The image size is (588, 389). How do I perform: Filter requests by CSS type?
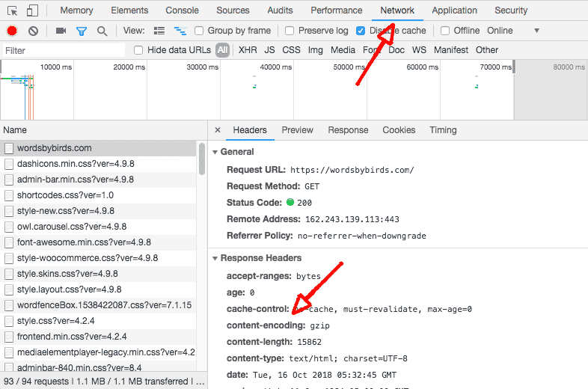(x=291, y=50)
